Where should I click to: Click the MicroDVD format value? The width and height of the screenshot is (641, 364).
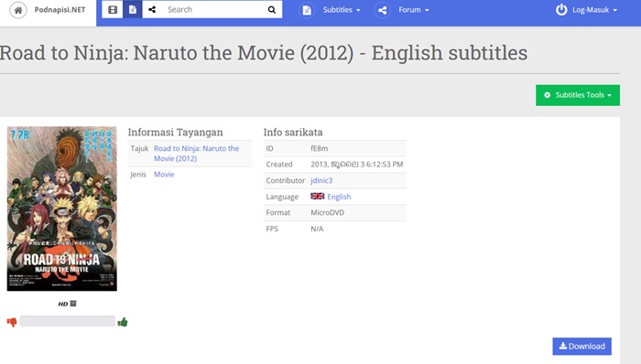[328, 212]
